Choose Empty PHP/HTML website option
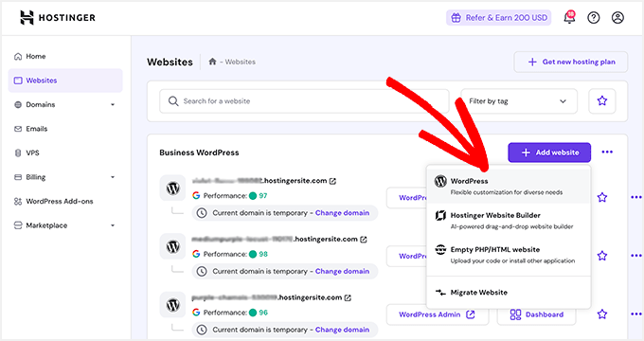Screen dimensions: 644x341 tap(509, 255)
